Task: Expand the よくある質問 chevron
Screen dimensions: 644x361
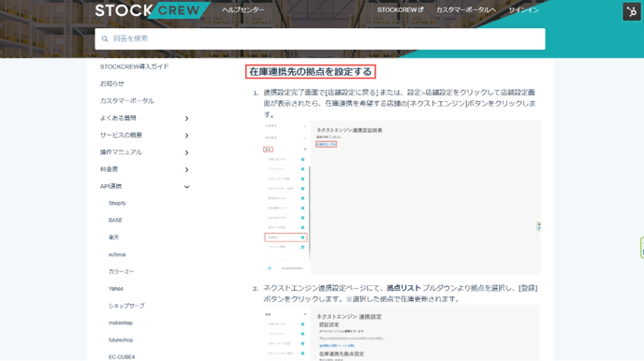Action: [x=186, y=119]
